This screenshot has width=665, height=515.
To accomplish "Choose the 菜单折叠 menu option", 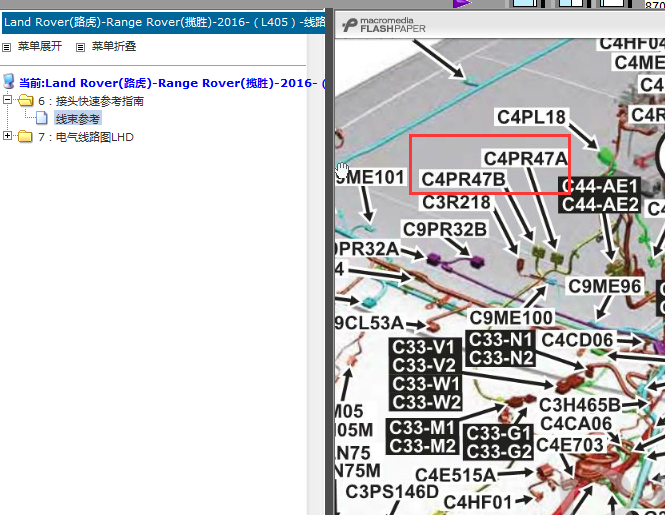I will [114, 46].
